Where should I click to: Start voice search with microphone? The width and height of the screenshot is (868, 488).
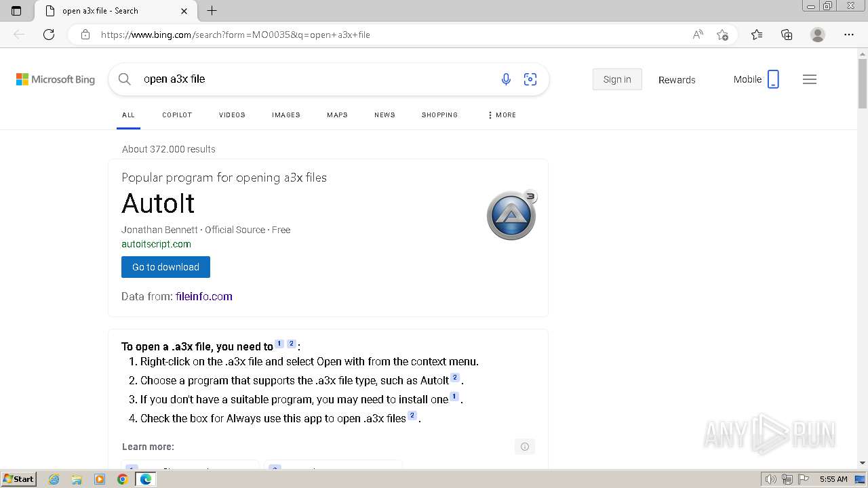coord(506,79)
